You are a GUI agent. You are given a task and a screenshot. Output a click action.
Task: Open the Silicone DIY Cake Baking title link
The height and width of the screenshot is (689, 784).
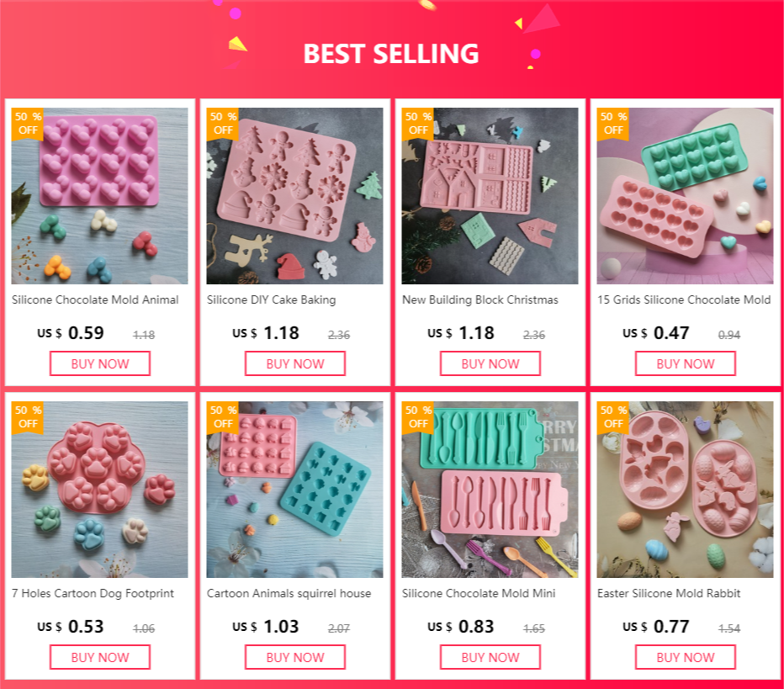point(272,300)
